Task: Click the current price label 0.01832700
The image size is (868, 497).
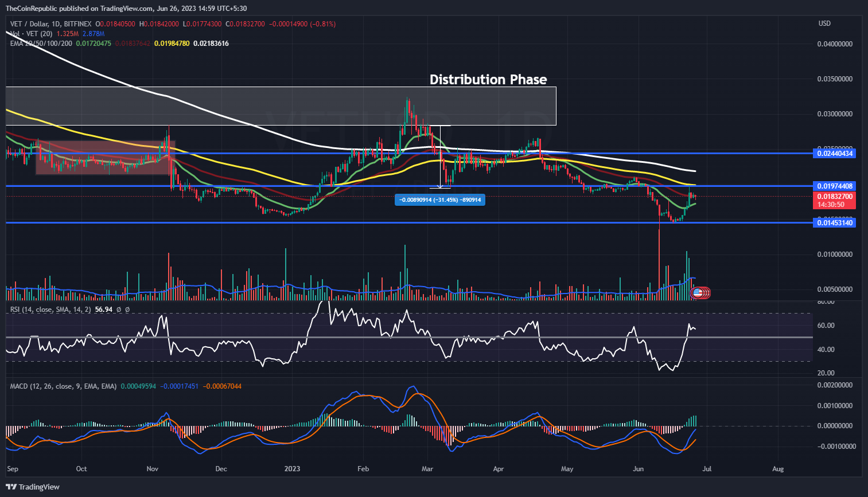Action: pyautogui.click(x=835, y=197)
